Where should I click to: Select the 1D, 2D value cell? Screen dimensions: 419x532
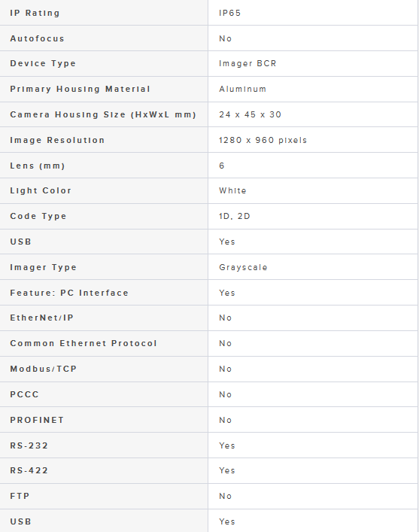click(313, 216)
